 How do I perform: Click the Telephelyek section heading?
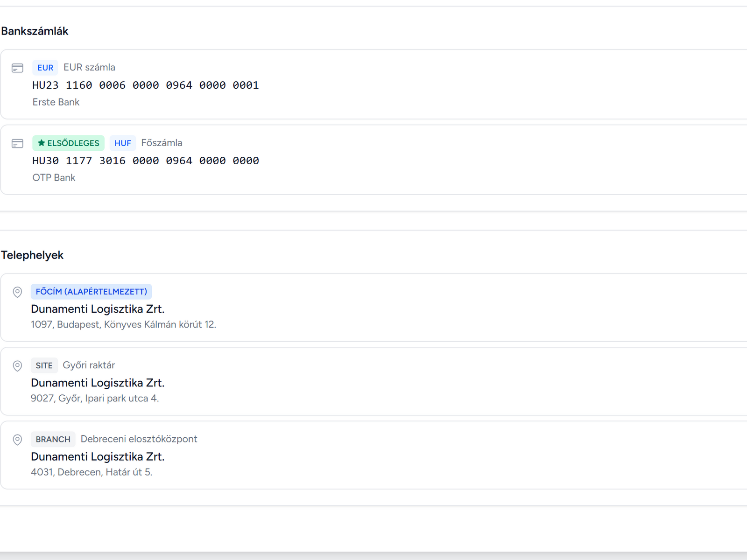point(32,255)
